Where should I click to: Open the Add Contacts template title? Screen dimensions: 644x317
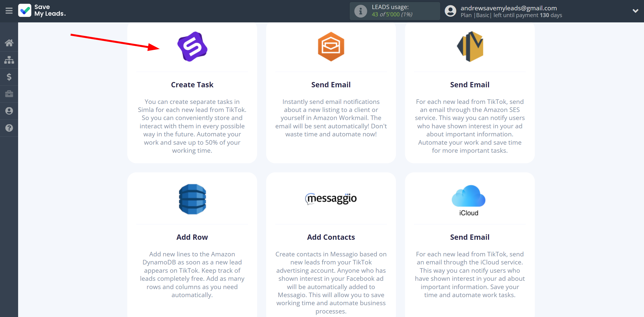click(331, 237)
